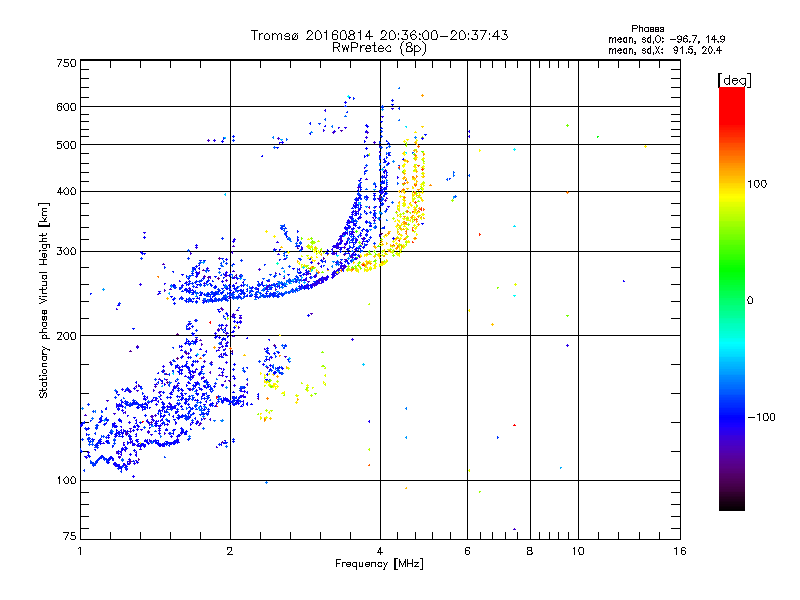
Task: Click the x-axis tick label '16'
Action: (x=680, y=551)
